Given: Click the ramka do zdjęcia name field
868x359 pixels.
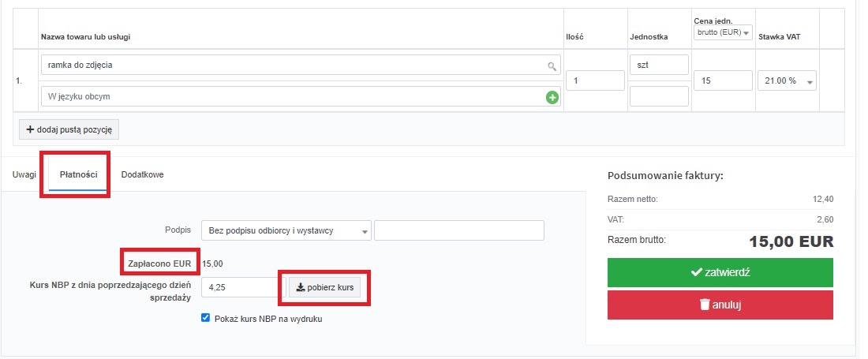Looking at the screenshot, I should click(301, 65).
